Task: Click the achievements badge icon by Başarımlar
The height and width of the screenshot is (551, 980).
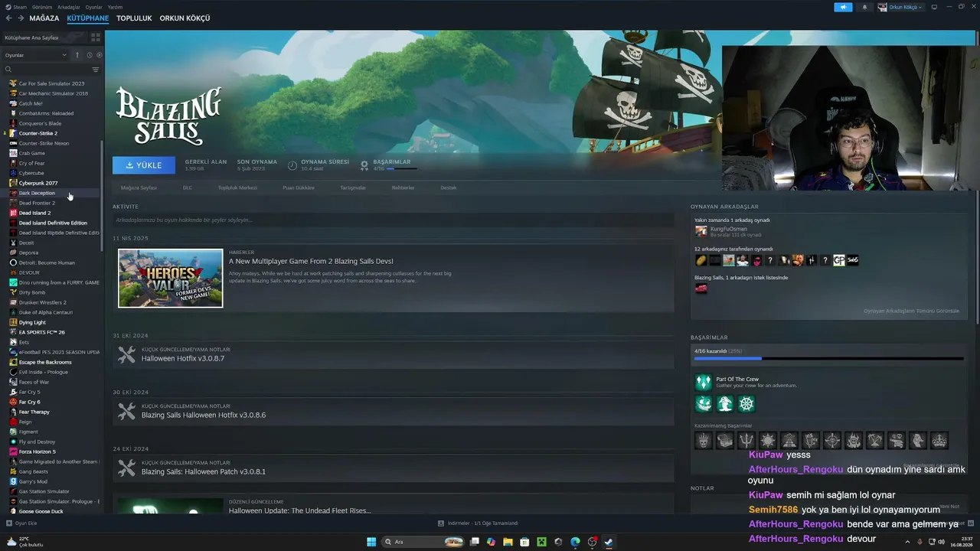Action: [364, 165]
